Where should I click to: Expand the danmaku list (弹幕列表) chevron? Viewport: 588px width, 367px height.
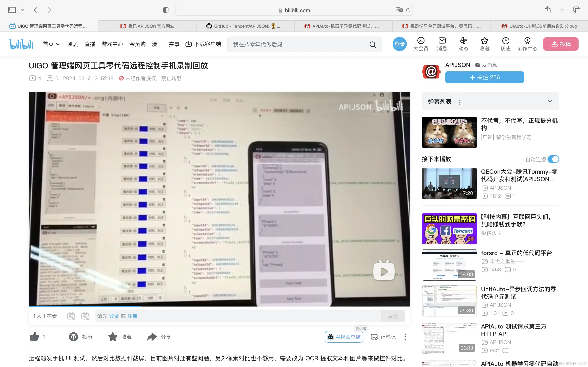pyautogui.click(x=550, y=101)
